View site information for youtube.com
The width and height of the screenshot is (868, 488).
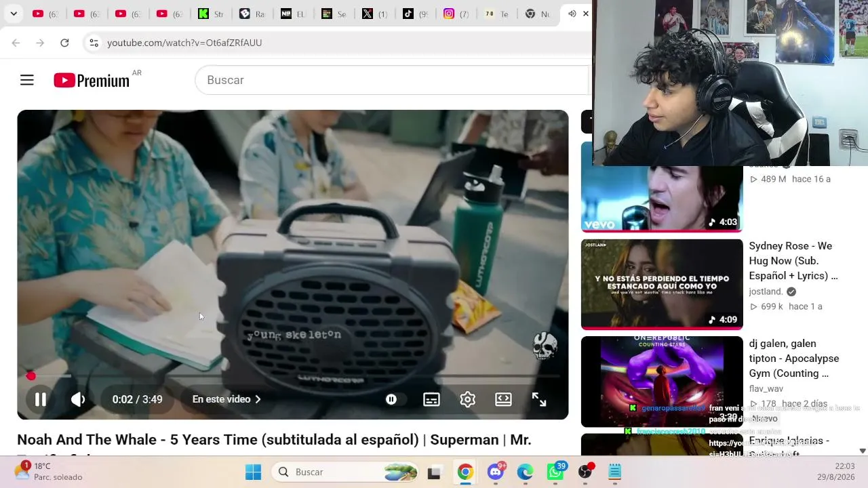pyautogui.click(x=94, y=43)
